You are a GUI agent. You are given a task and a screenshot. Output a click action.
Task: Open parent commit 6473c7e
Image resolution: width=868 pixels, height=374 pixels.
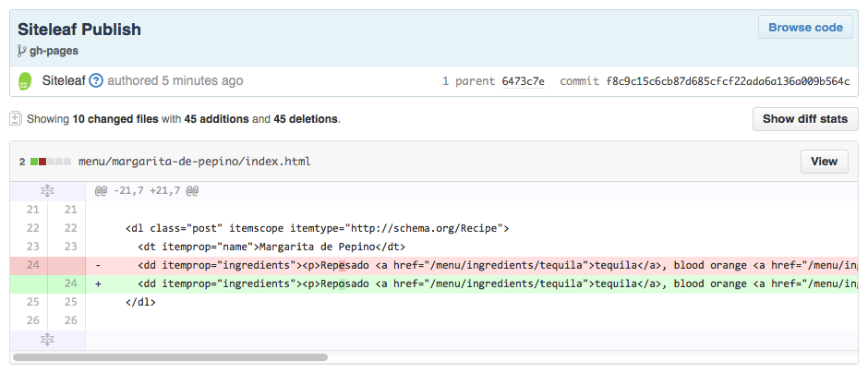click(524, 81)
